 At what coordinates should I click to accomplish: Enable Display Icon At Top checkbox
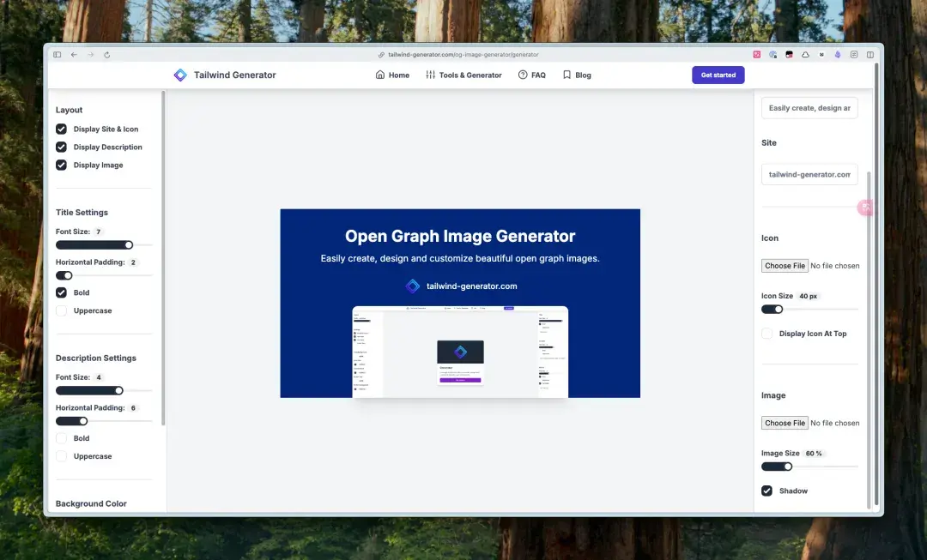tap(766, 334)
